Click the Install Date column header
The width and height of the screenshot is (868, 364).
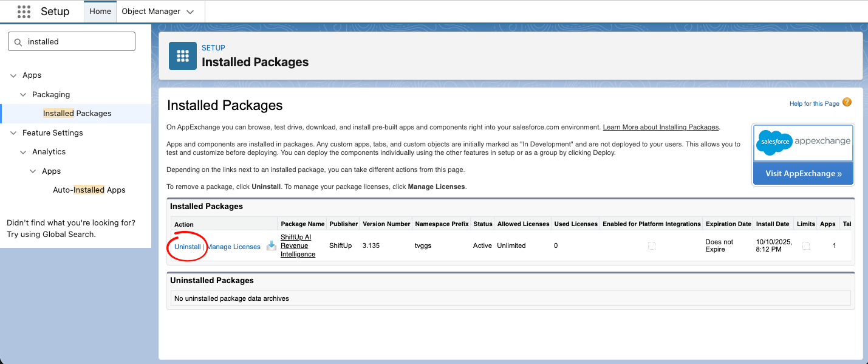point(773,224)
